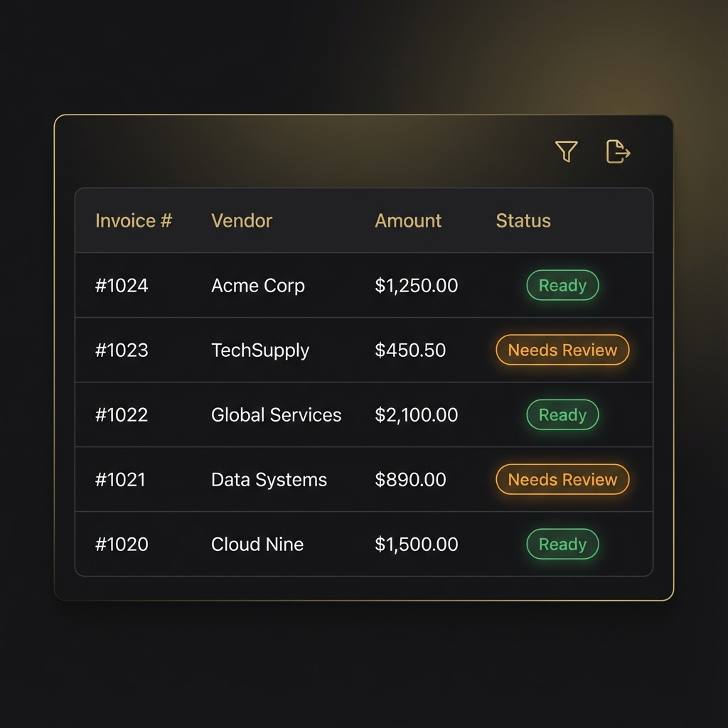Select invoice number #1021
728x728 pixels.
(x=120, y=480)
